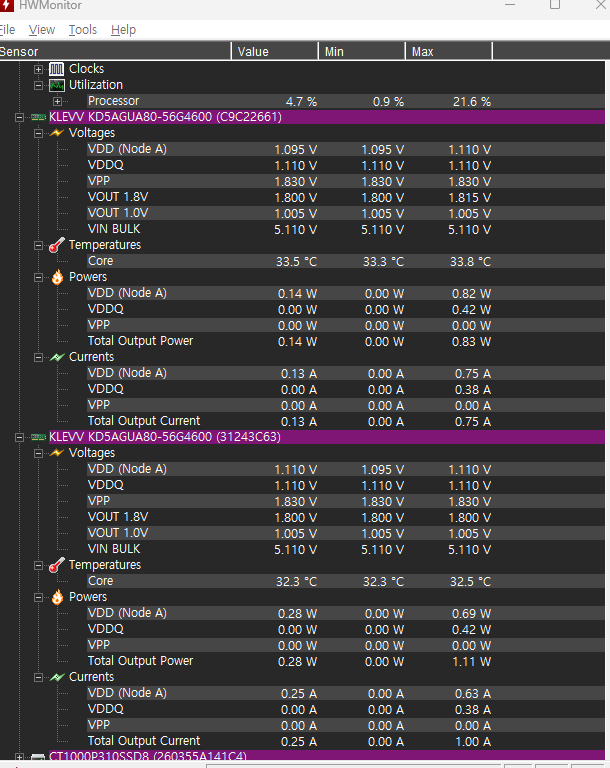Click the 1.11 W total output power max
The image size is (610, 768).
point(471,662)
